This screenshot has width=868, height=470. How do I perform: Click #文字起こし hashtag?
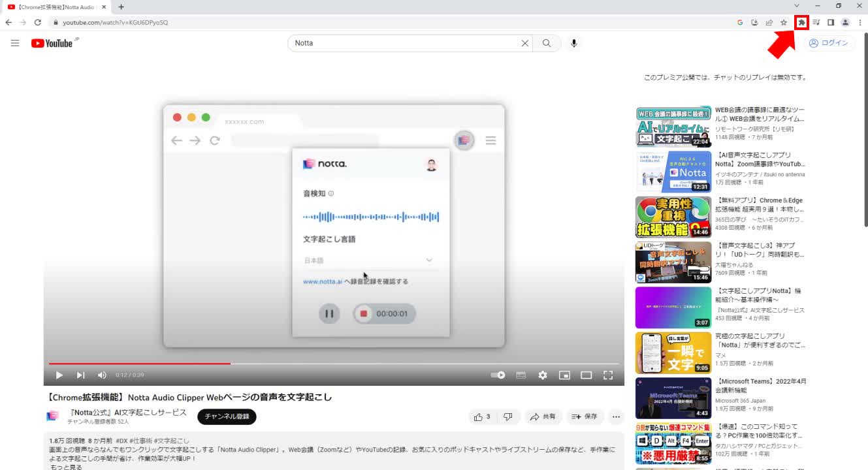pyautogui.click(x=172, y=441)
